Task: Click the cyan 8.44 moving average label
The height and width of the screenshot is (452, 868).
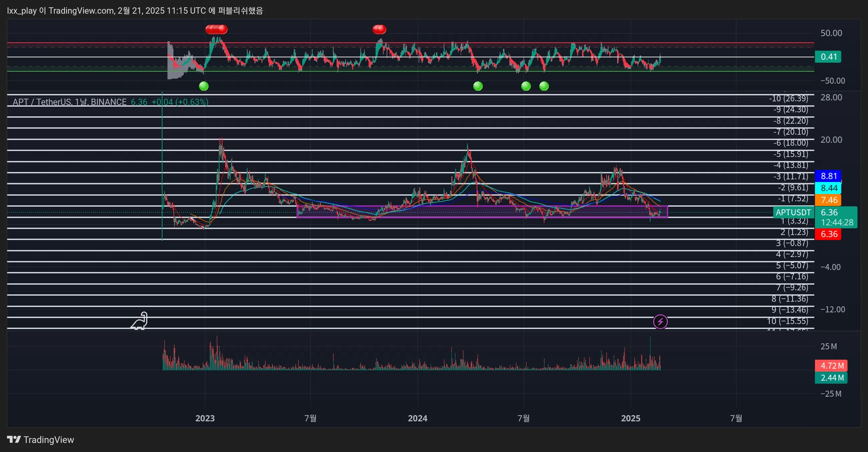Action: click(828, 188)
